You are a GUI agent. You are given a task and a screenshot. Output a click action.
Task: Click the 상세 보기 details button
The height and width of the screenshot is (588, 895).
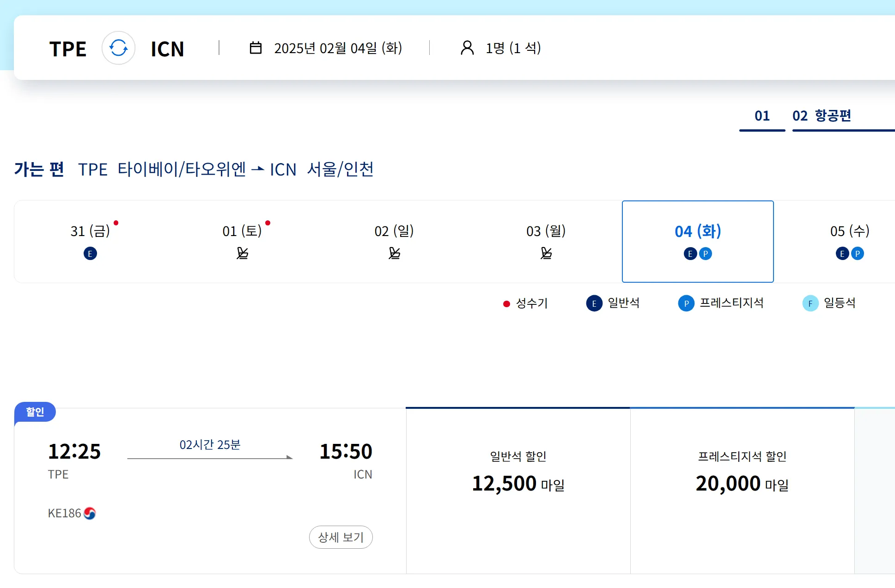pos(341,537)
